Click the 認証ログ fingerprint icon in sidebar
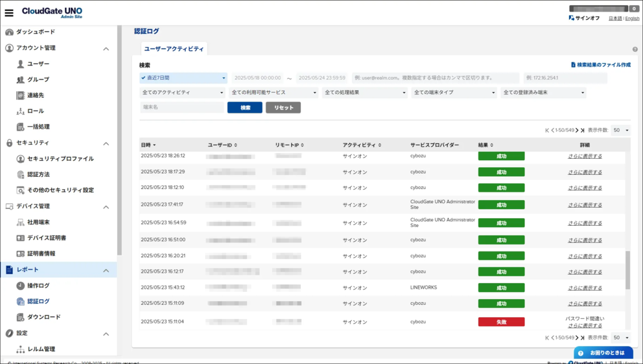The width and height of the screenshot is (643, 364). (21, 302)
